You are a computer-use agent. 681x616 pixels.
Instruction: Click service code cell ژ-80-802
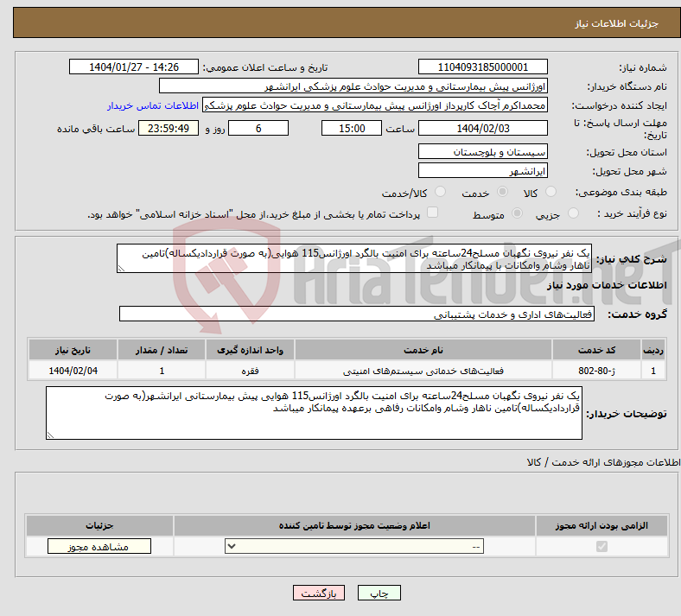[596, 371]
